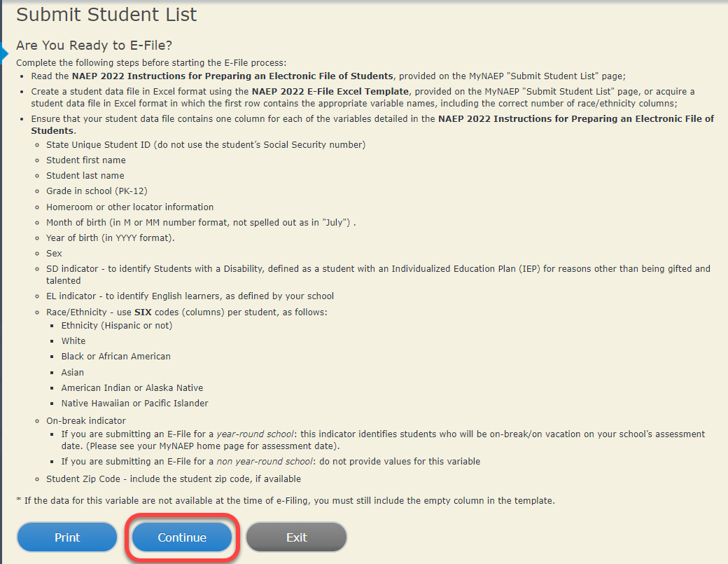This screenshot has height=564, width=728.
Task: Click the Year of birth list item
Action: coord(110,238)
